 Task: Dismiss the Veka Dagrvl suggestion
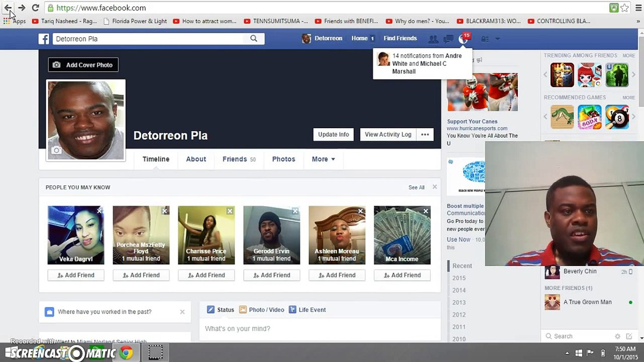coord(99,211)
